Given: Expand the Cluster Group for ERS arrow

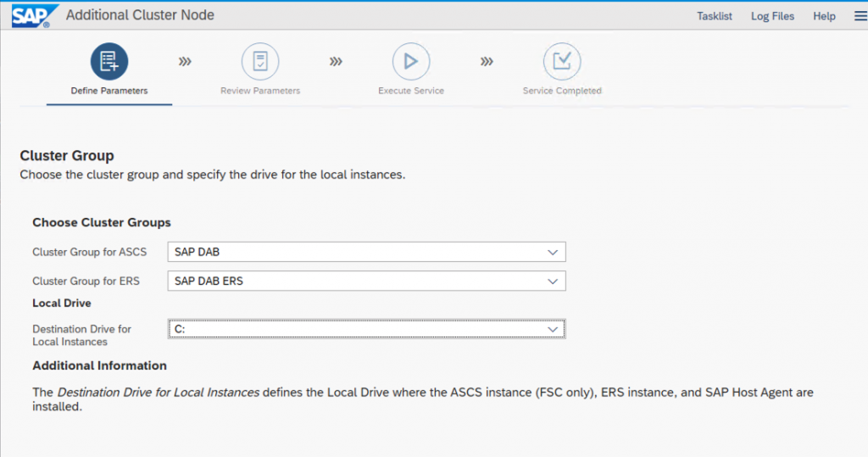Looking at the screenshot, I should 553,281.
